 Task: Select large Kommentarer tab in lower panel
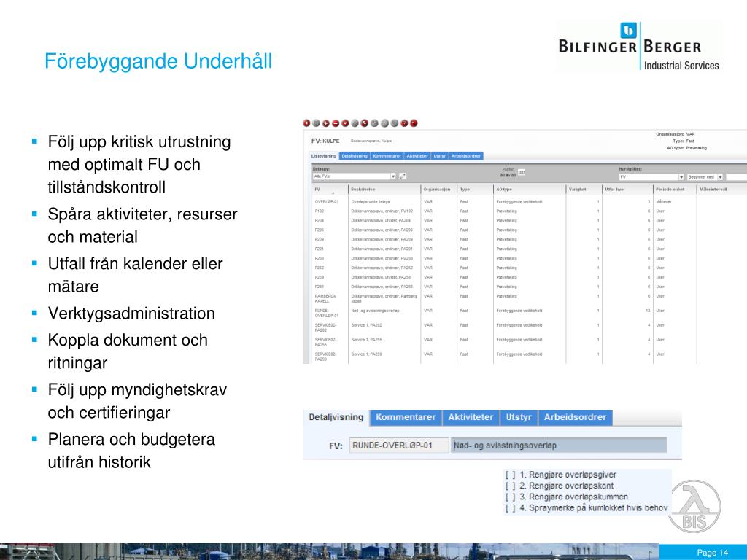tap(406, 417)
